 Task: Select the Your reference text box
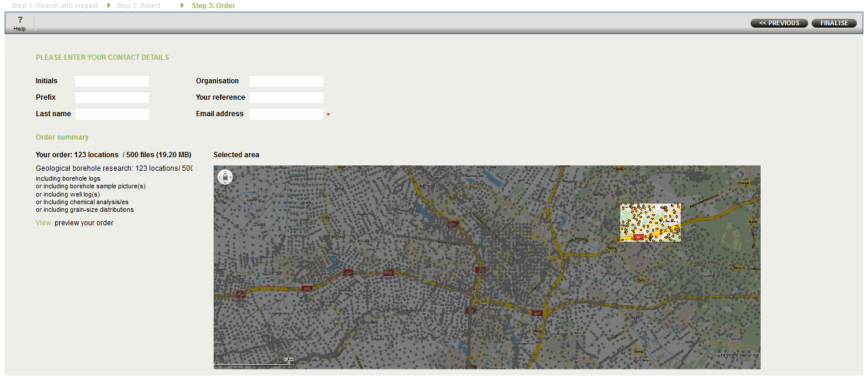point(286,97)
